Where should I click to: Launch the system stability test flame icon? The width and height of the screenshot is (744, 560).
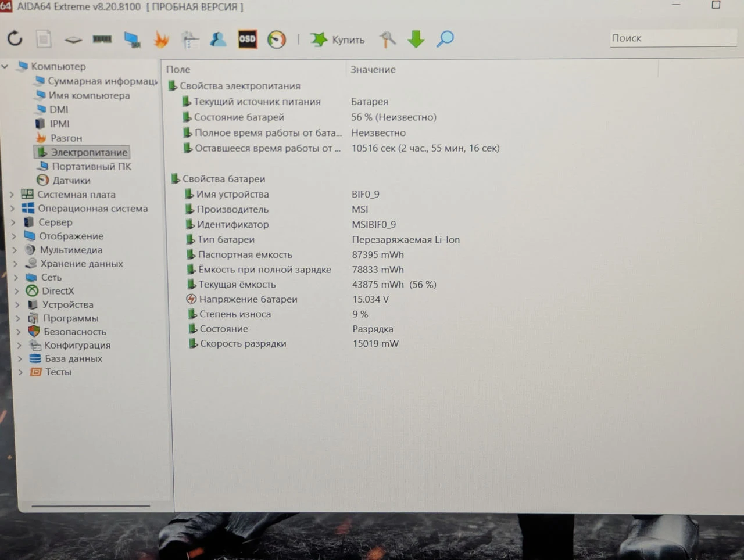161,40
